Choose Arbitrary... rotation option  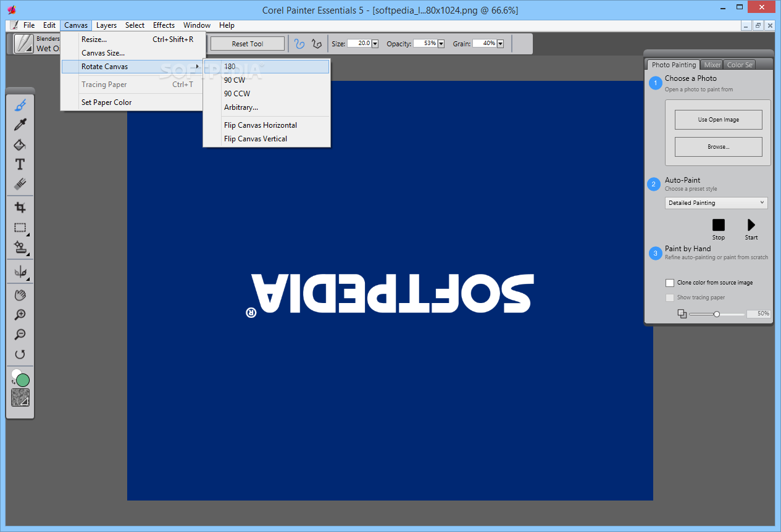(x=267, y=107)
